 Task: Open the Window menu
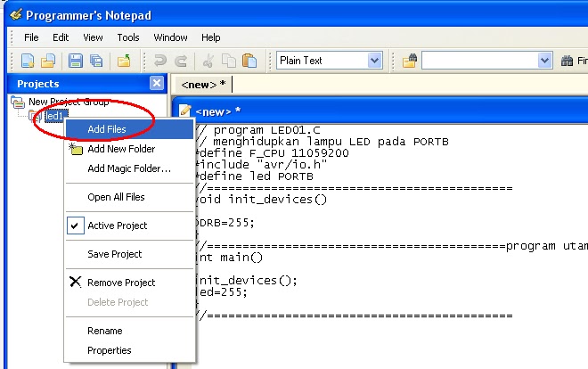coord(170,37)
